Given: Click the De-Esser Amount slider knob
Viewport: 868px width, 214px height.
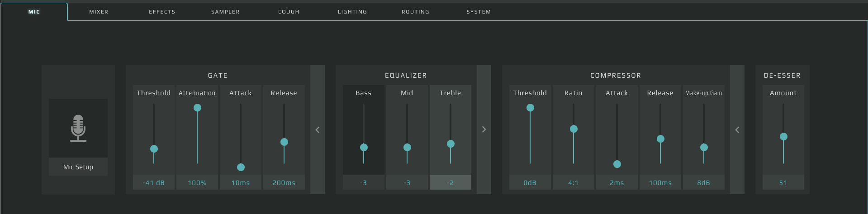Looking at the screenshot, I should click(x=783, y=137).
